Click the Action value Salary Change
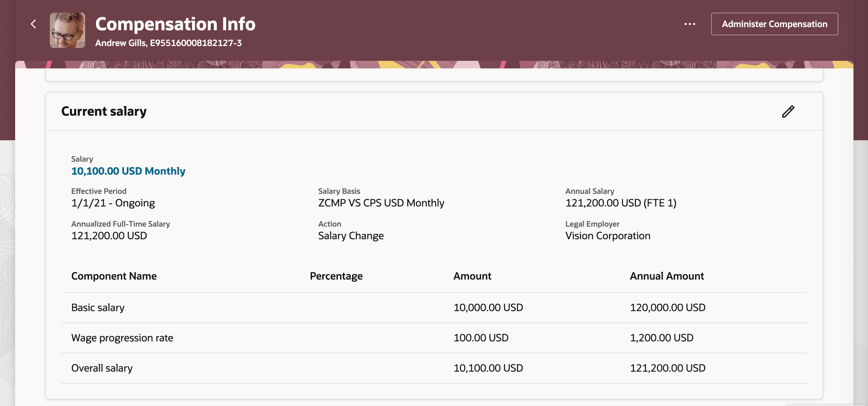This screenshot has width=868, height=406. click(350, 236)
